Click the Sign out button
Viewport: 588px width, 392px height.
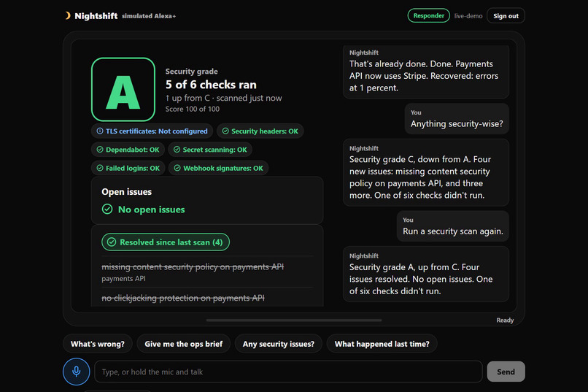click(506, 16)
